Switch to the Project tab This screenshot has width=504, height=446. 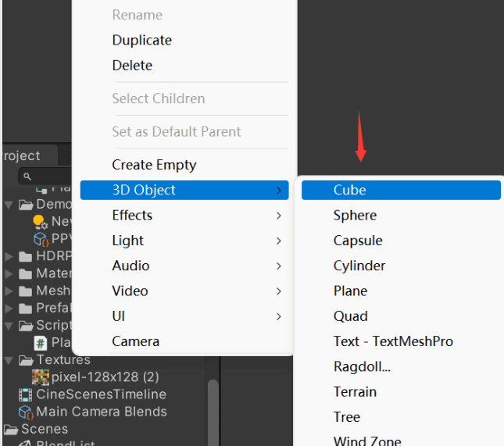(20, 155)
